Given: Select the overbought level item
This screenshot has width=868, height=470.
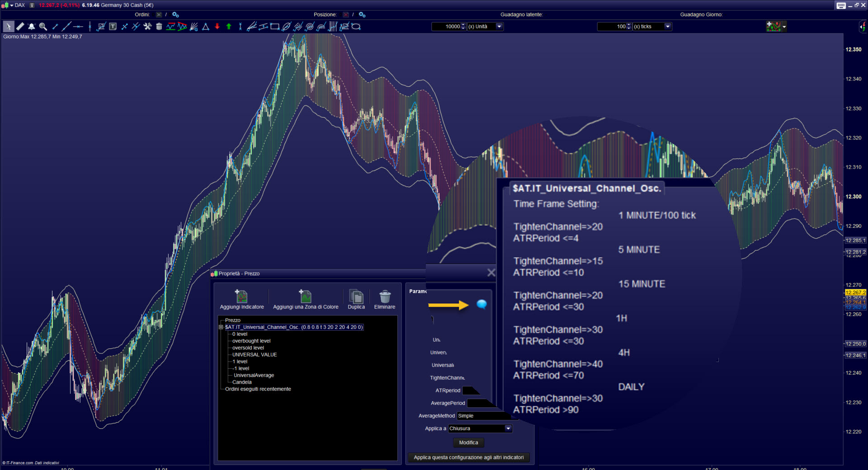Looking at the screenshot, I should point(251,341).
